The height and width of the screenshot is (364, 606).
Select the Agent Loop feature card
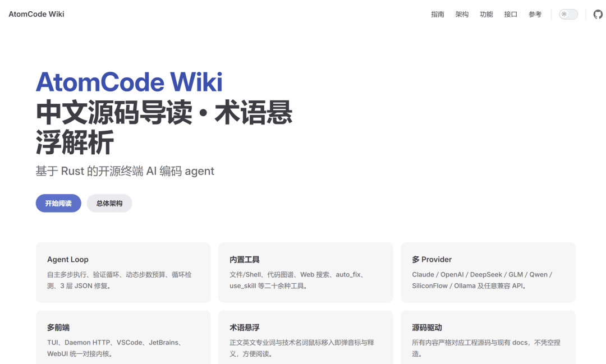123,273
